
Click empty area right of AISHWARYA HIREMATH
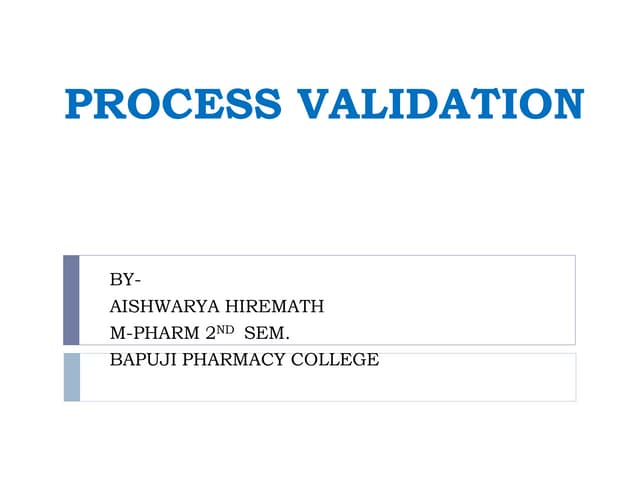click(450, 307)
